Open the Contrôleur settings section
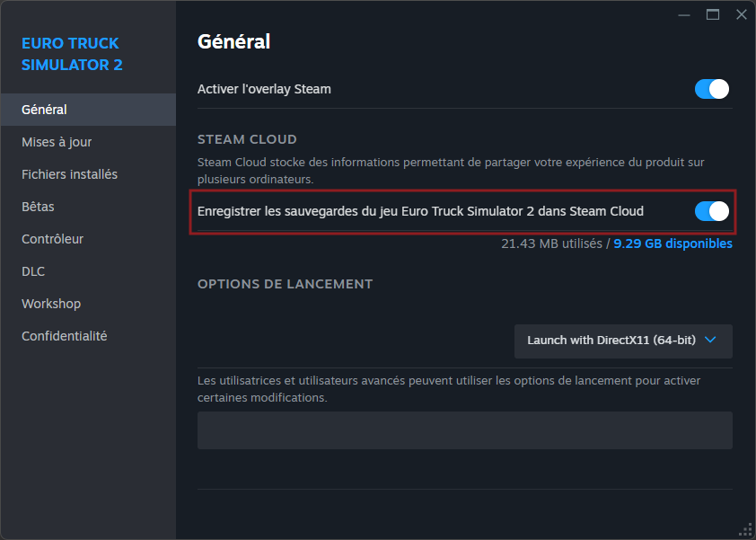This screenshot has width=756, height=540. point(88,239)
